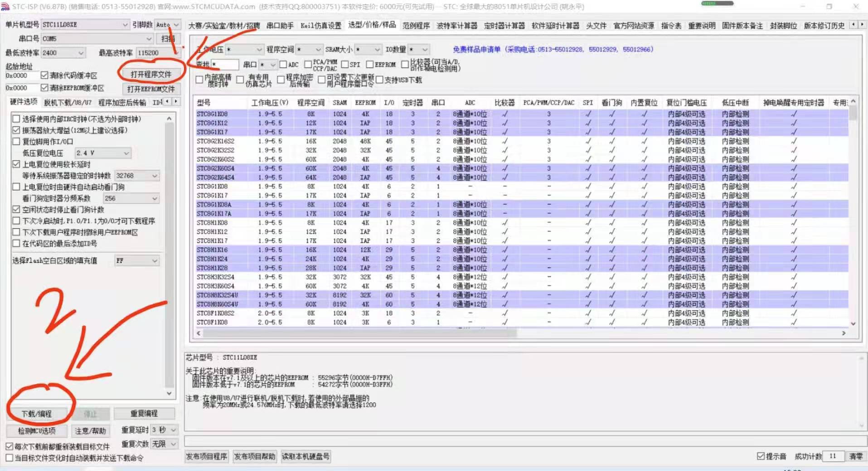The image size is (868, 471).
Task: Enable 选择使用内部IRC时钟 option
Action: (16, 119)
